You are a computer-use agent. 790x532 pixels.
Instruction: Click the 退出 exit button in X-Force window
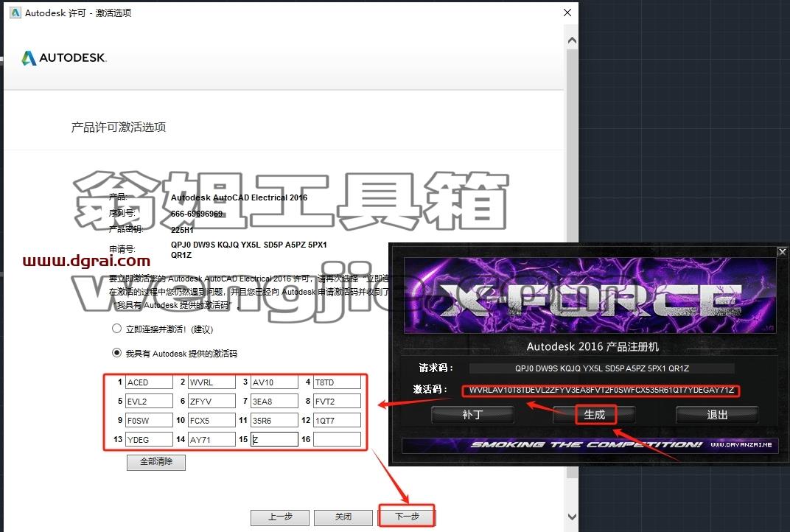point(717,415)
